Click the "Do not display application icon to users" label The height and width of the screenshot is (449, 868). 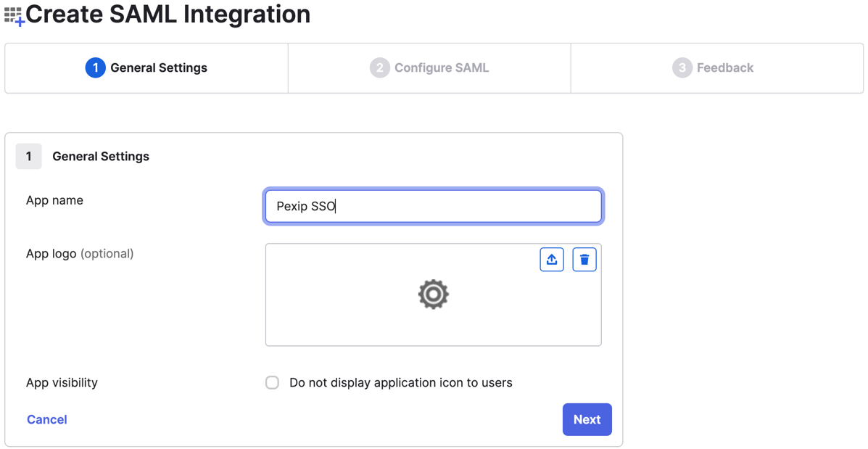(x=400, y=383)
